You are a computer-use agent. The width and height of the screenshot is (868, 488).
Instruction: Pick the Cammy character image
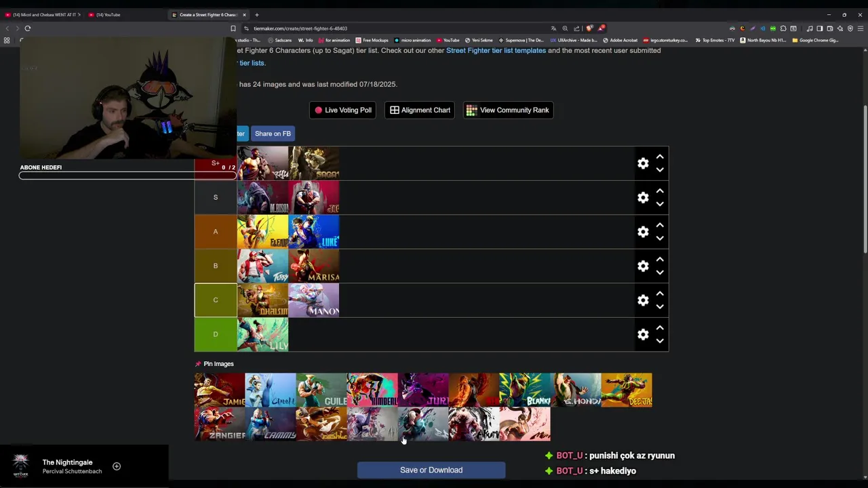pos(271,424)
